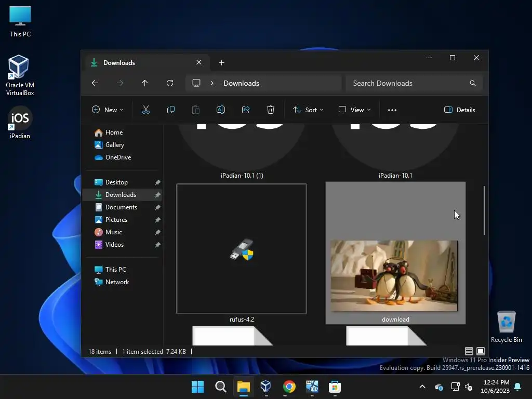Click the Windows 8.1 setup taskbar icon
532x399 pixels.
pos(312,387)
